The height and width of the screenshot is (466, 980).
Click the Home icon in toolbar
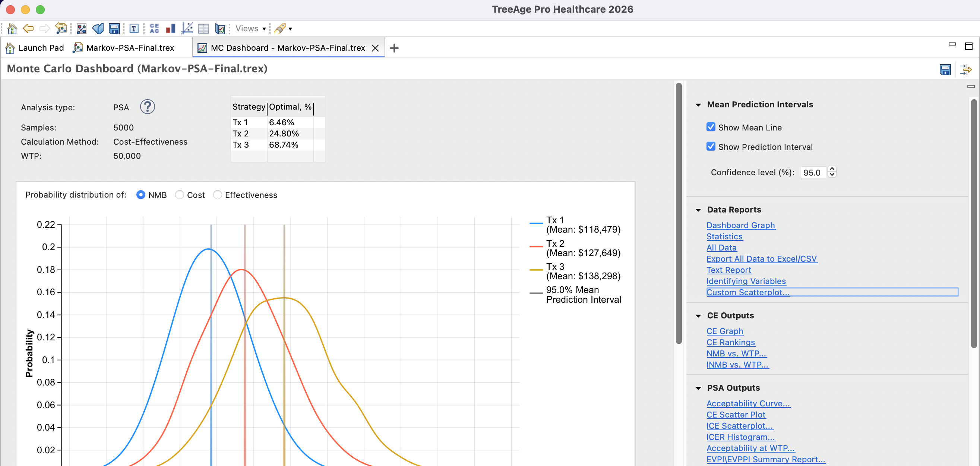12,29
